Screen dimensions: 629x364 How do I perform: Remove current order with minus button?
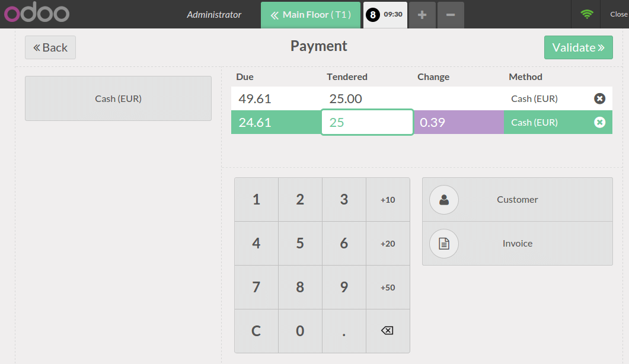point(451,15)
